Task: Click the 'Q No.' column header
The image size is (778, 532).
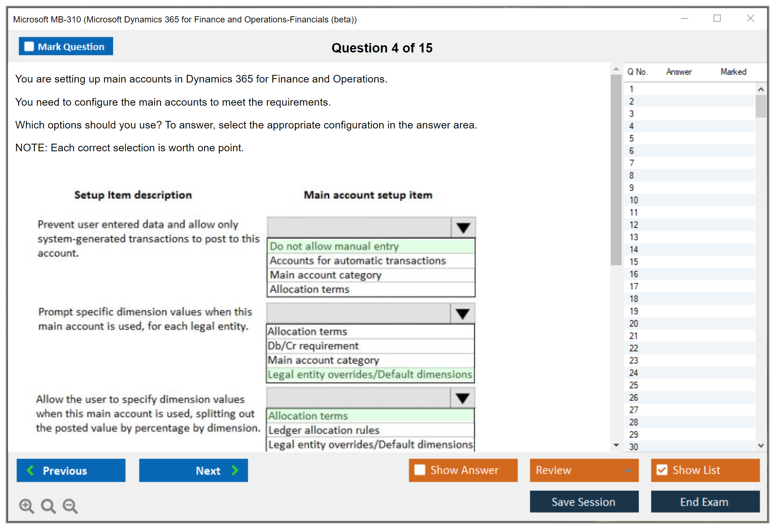Action: click(638, 72)
